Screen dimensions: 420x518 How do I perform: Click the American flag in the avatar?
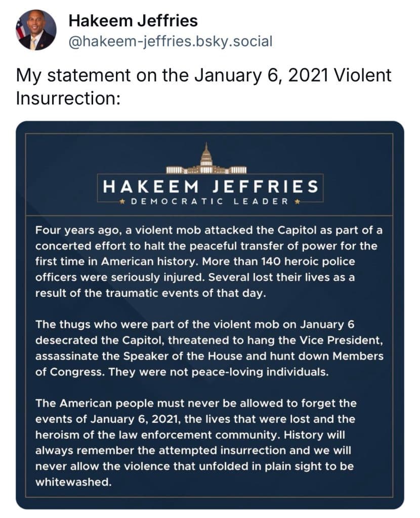tap(21, 28)
